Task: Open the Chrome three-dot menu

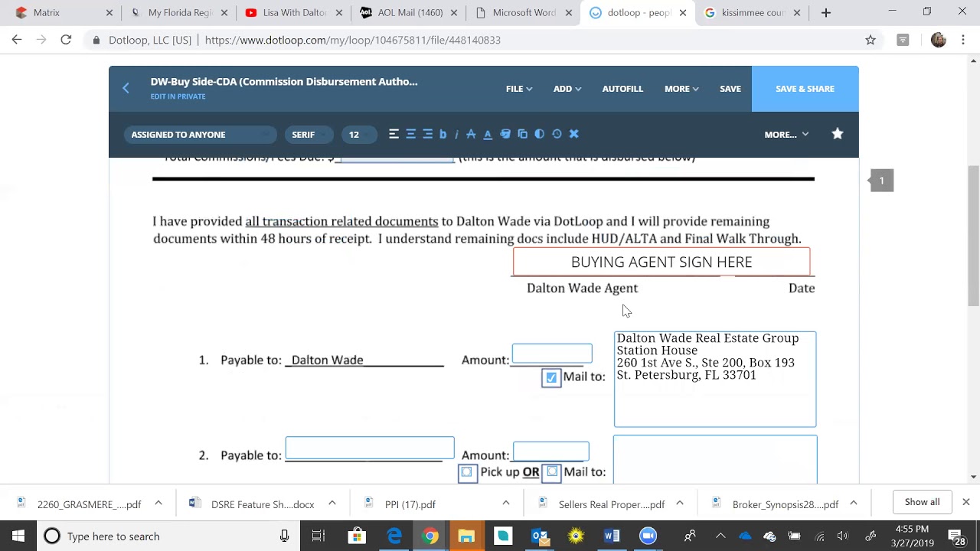Action: pos(963,40)
